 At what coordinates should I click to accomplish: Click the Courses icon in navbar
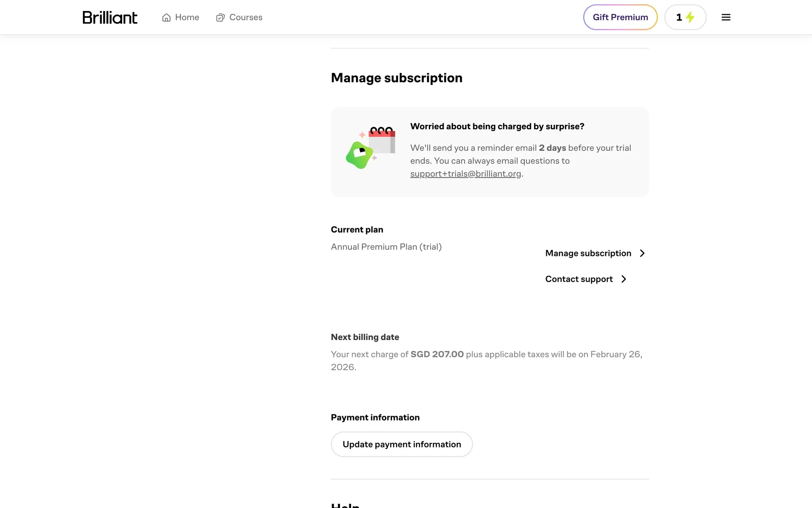(x=220, y=17)
